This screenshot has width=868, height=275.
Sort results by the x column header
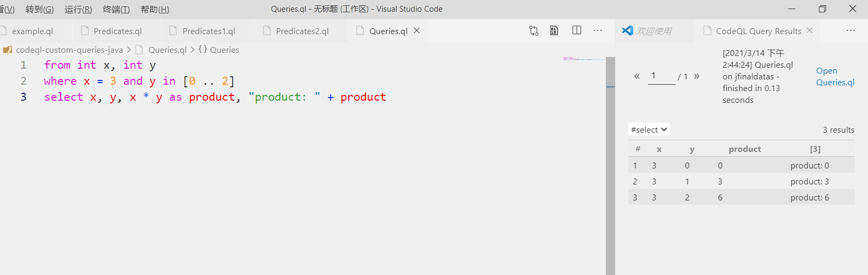(659, 149)
